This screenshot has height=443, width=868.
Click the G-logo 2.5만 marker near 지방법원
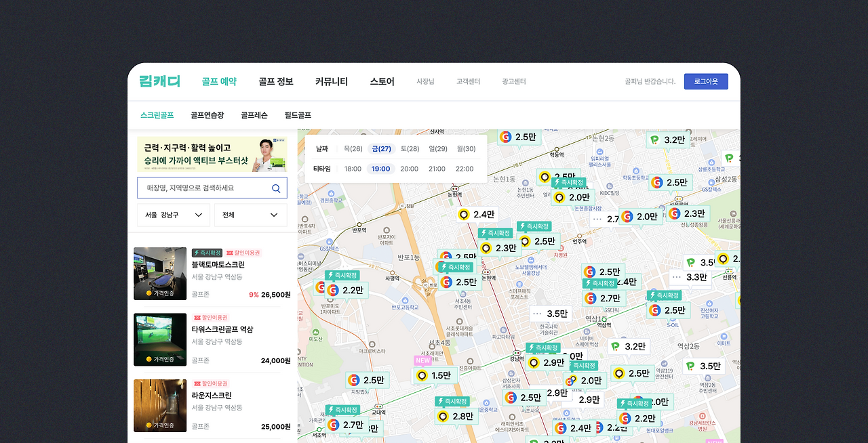tap(367, 380)
